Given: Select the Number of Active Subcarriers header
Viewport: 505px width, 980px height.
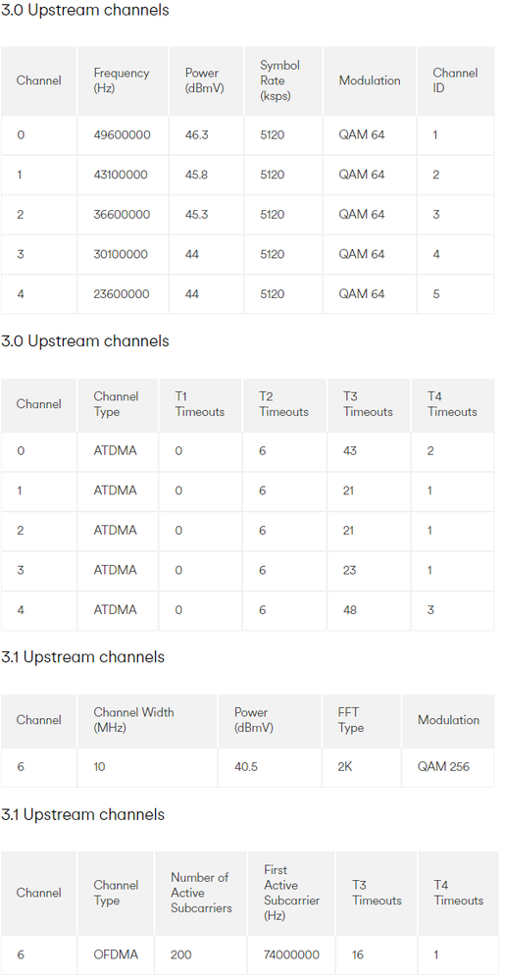Looking at the screenshot, I should coord(201,893).
